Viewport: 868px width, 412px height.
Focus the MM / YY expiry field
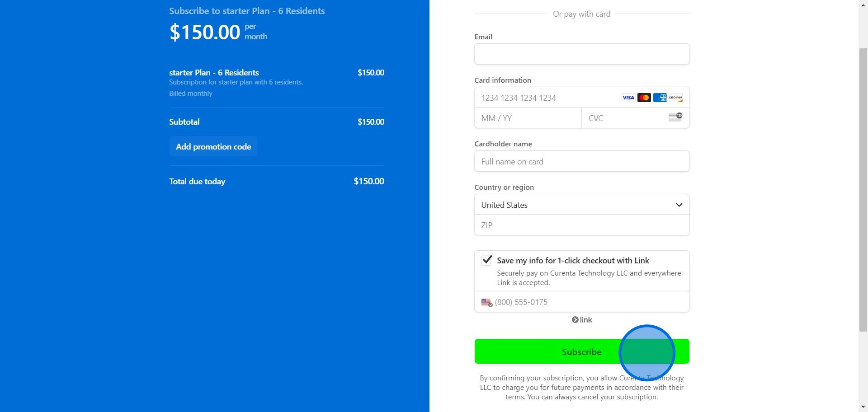pyautogui.click(x=528, y=118)
